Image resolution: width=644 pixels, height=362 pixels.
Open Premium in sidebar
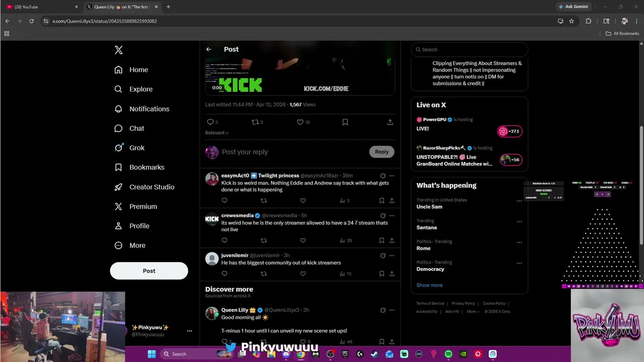(136, 207)
